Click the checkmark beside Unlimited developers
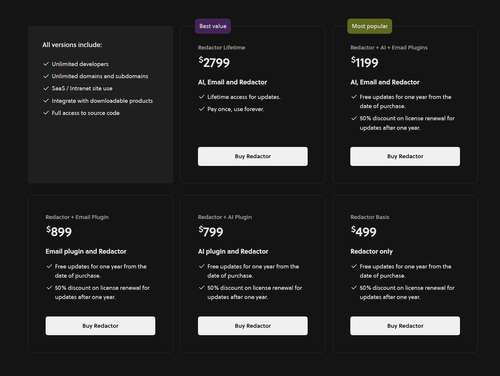 (46, 64)
